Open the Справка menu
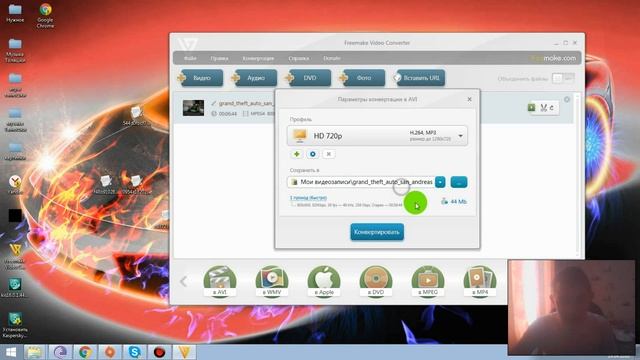The height and width of the screenshot is (360, 640). tap(298, 58)
